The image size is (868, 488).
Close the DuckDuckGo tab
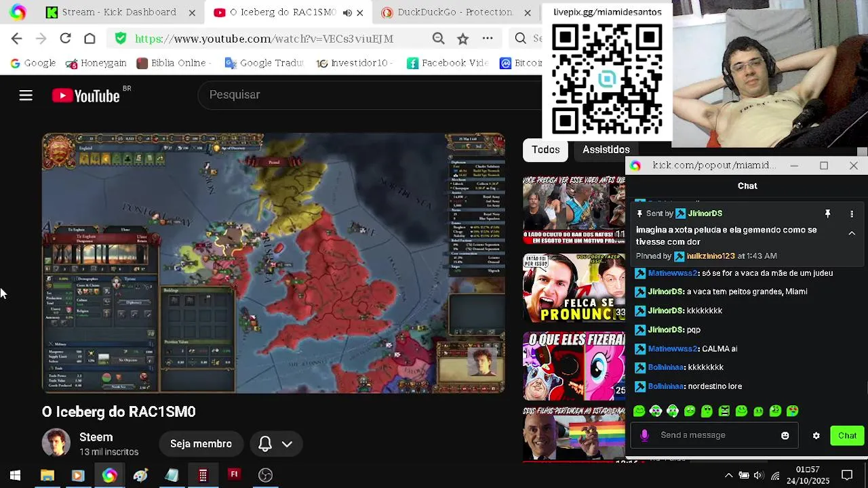tap(528, 12)
